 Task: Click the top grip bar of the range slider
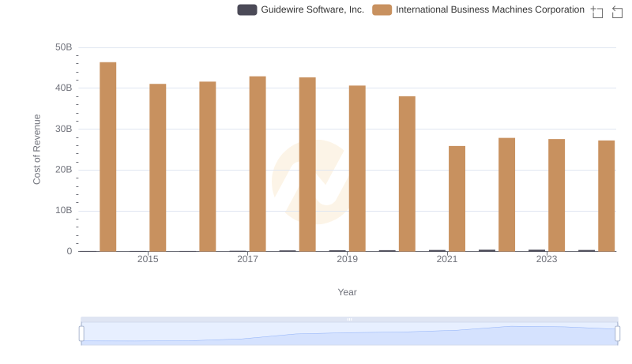349,319
